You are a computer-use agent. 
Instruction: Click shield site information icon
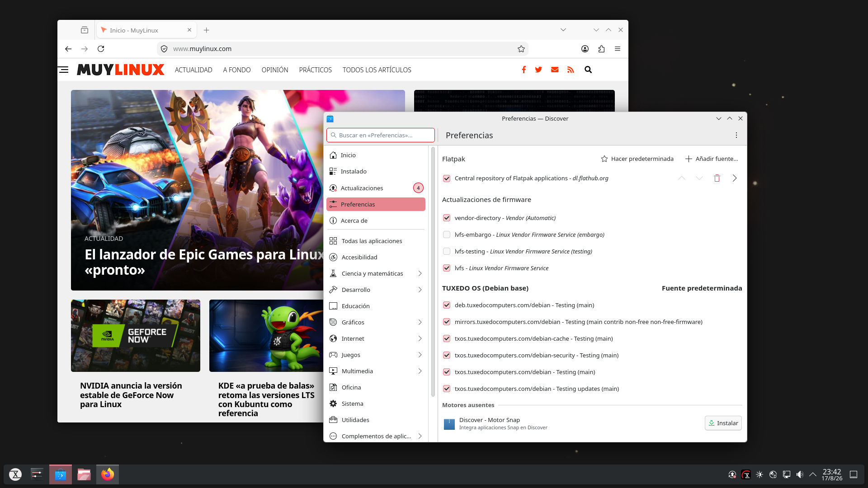tap(164, 49)
